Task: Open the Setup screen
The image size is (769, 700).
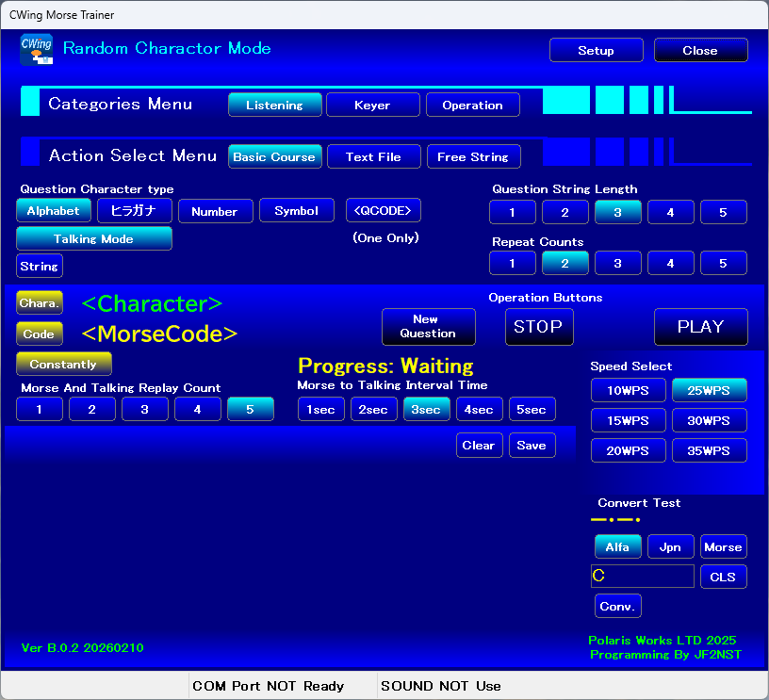Action: 596,51
